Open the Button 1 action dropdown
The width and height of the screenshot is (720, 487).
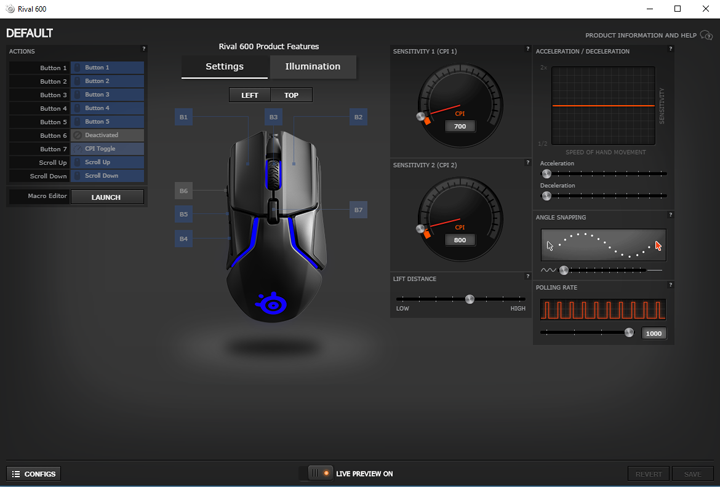pyautogui.click(x=107, y=68)
